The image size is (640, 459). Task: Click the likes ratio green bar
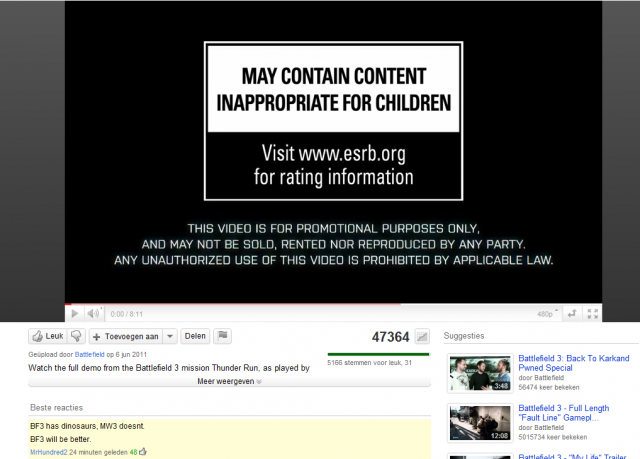point(378,355)
